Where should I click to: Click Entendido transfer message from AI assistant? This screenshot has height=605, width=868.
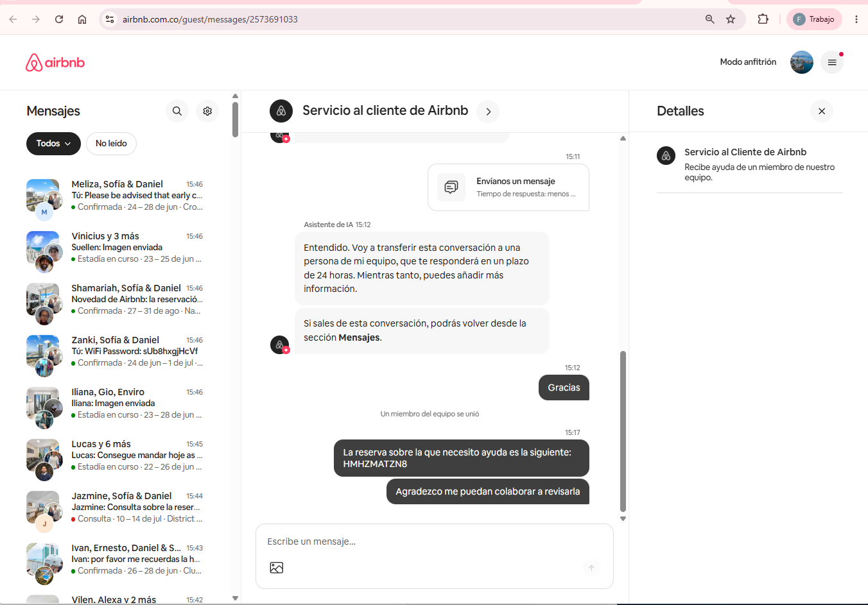click(x=422, y=268)
